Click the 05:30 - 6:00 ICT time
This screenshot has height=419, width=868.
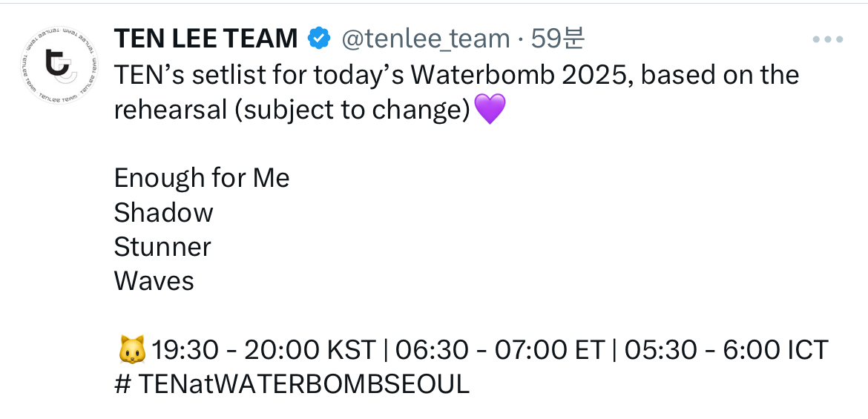[726, 349]
